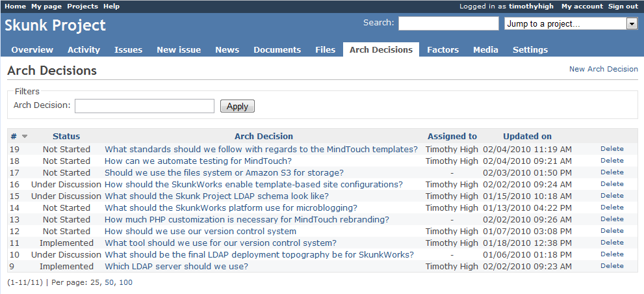Delete arch decision number 17
This screenshot has width=644, height=294.
[612, 172]
